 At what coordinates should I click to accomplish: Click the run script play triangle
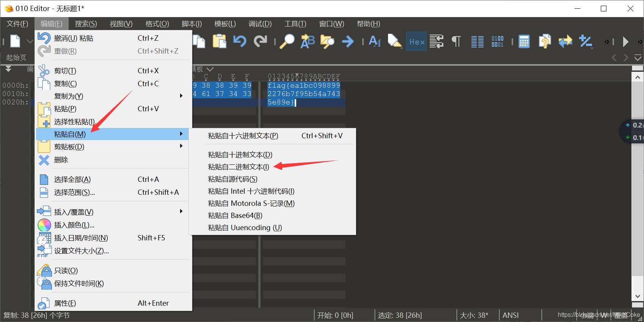click(625, 41)
